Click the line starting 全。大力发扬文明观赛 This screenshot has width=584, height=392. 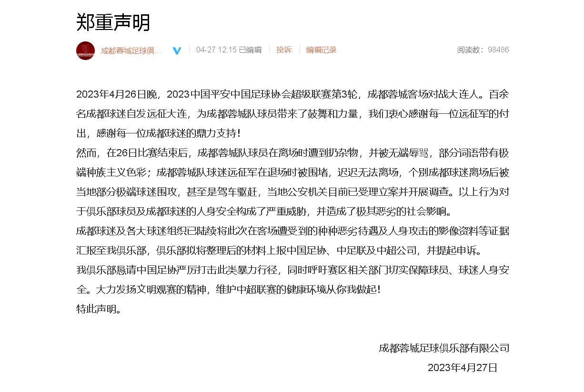[x=229, y=290]
